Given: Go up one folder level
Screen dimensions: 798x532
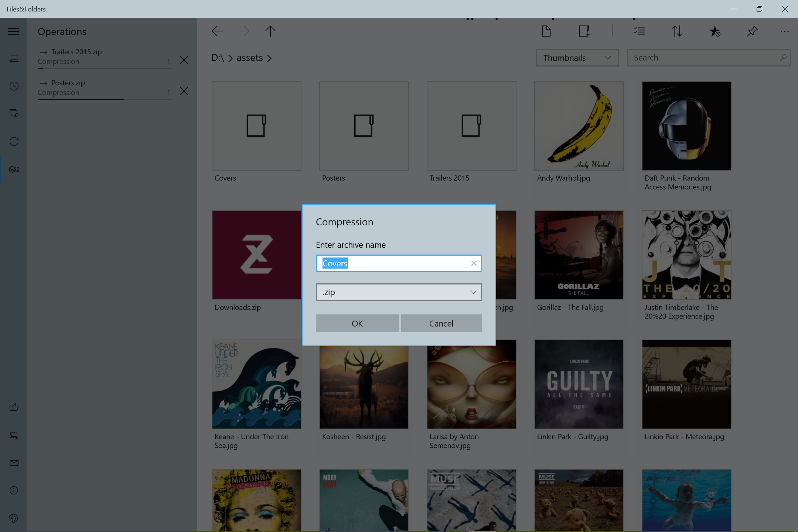Looking at the screenshot, I should pos(270,31).
